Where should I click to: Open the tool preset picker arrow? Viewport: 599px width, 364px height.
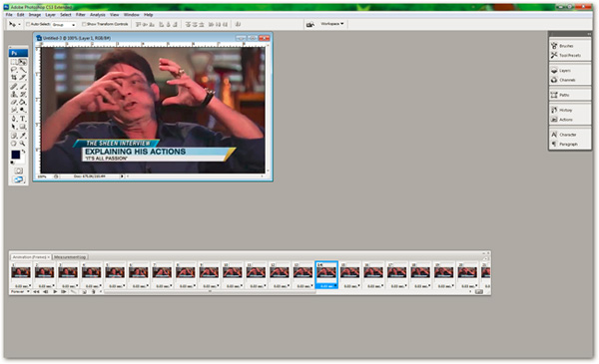[20, 24]
